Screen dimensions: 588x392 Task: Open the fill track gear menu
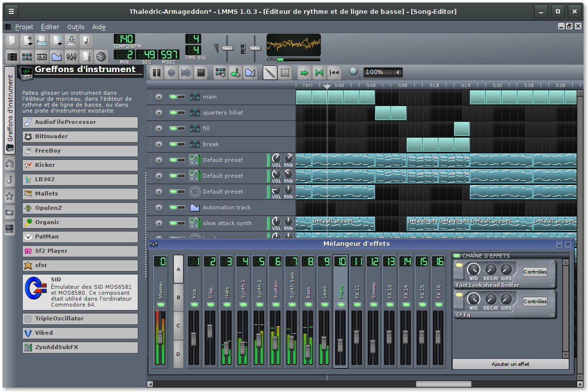(x=159, y=129)
